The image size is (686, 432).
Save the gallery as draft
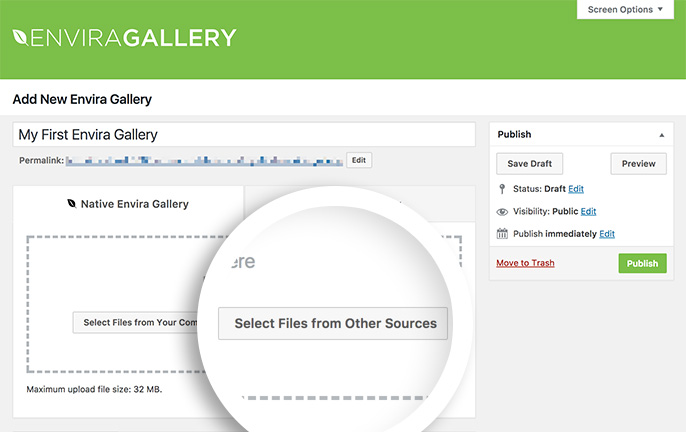tap(529, 164)
